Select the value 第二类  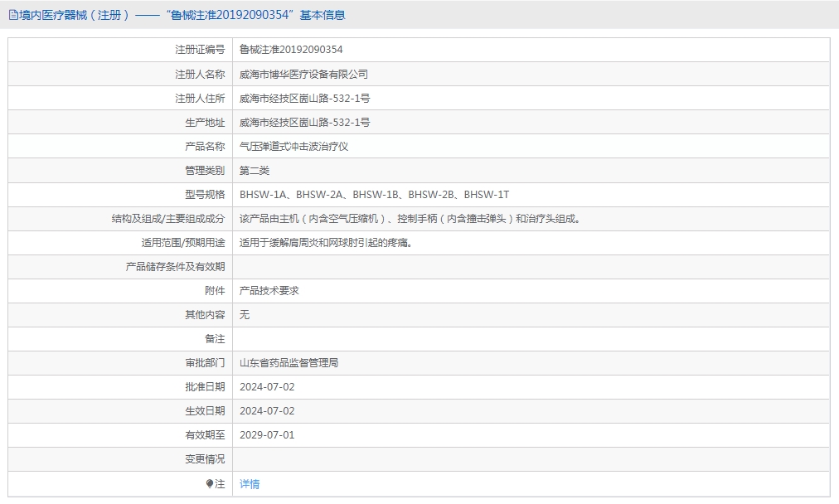tap(255, 171)
